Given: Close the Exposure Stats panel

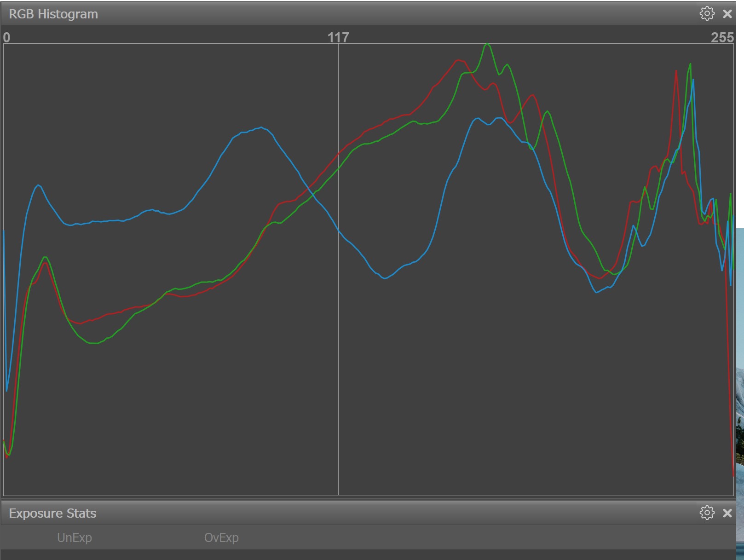Looking at the screenshot, I should (727, 513).
